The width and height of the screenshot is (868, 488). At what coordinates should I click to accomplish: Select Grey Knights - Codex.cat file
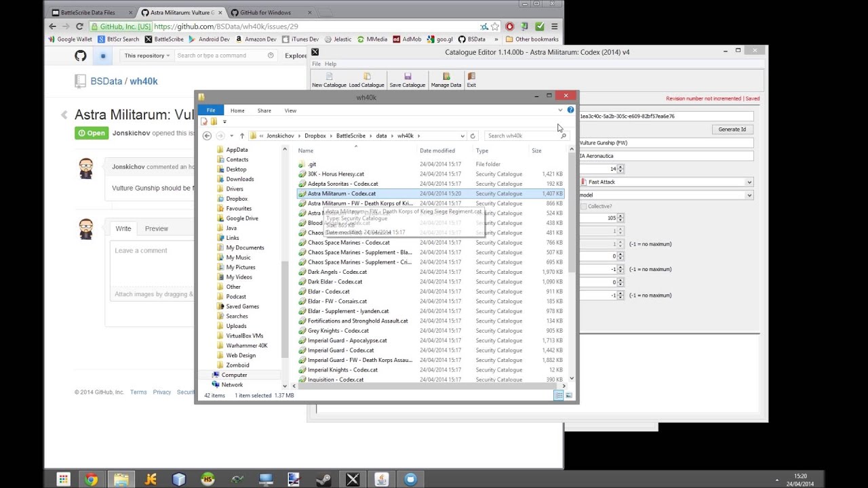tap(338, 331)
